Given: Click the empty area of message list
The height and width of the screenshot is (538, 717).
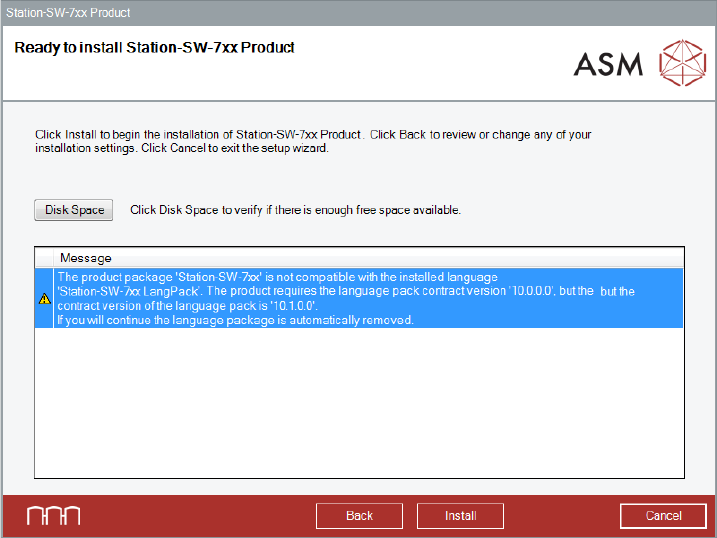Looking at the screenshot, I should pyautogui.click(x=360, y=400).
